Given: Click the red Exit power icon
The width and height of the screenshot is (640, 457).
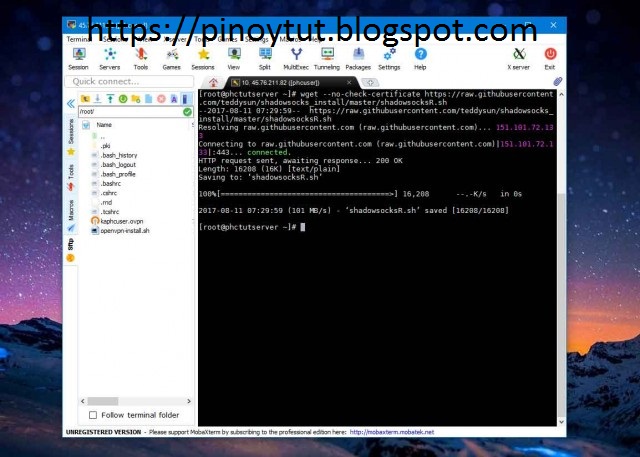Looking at the screenshot, I should pos(550,59).
